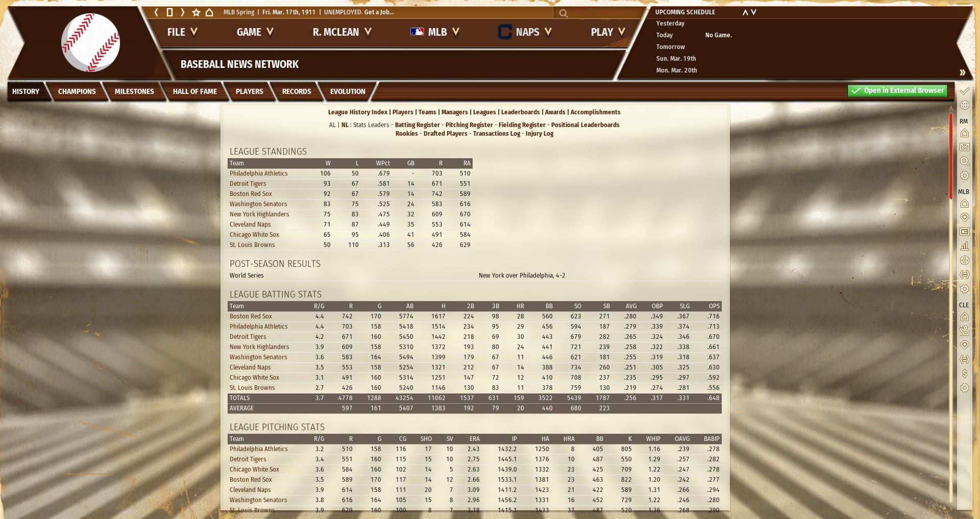Click the rectangle icon between navigation arrows
Image resolution: width=980 pixels, height=519 pixels.
[x=169, y=12]
